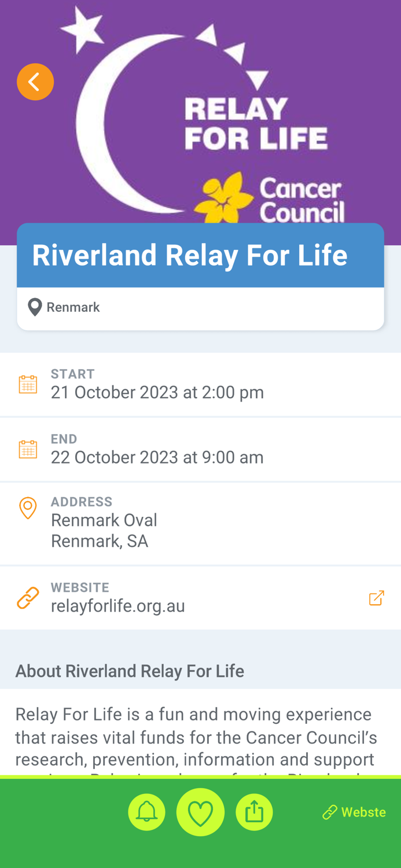Tap the START time 21 October 2023
This screenshot has height=868, width=401.
pyautogui.click(x=157, y=392)
